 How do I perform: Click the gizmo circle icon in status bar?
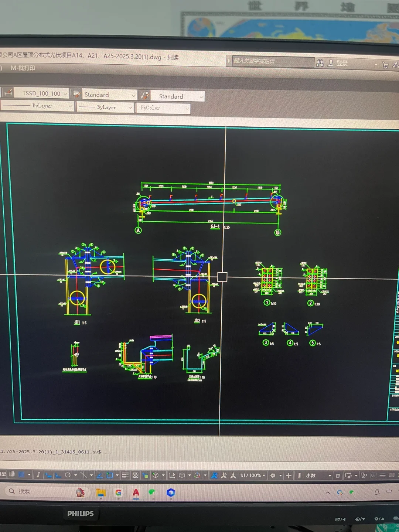(x=197, y=475)
